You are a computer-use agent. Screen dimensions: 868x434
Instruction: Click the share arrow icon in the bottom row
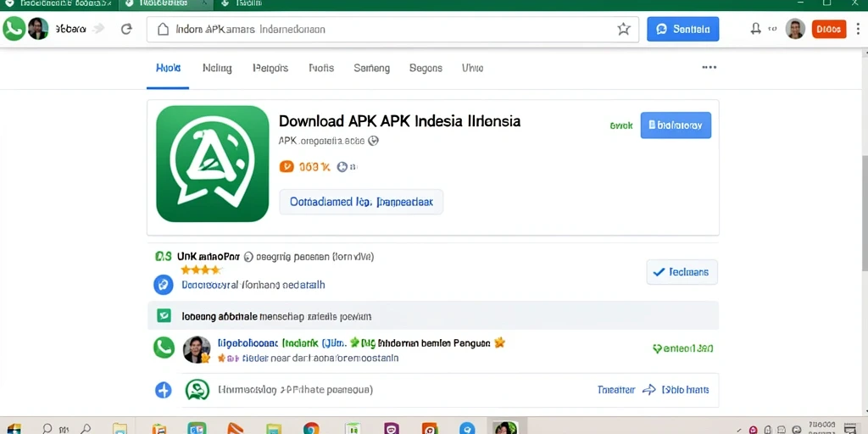point(648,390)
